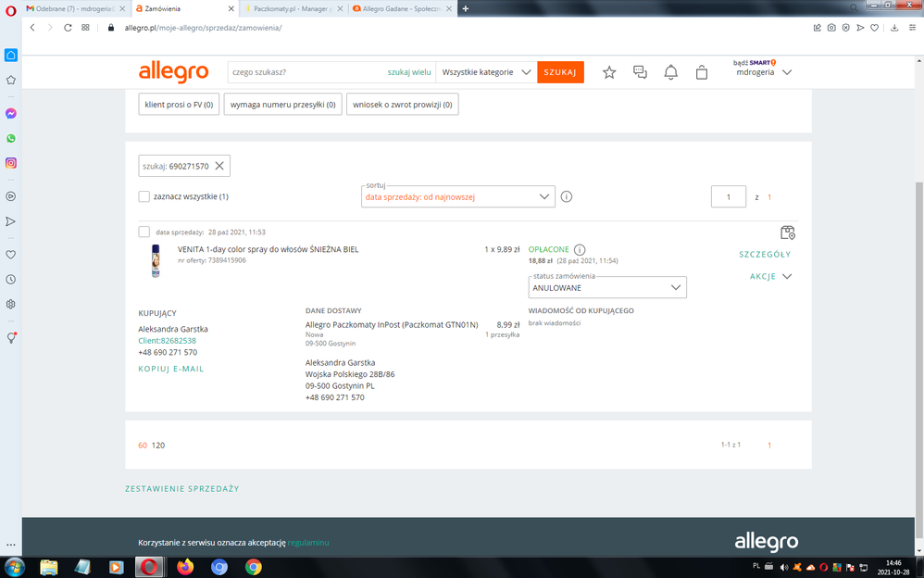Clear the search filter 690271570
The image size is (924, 578).
[219, 166]
